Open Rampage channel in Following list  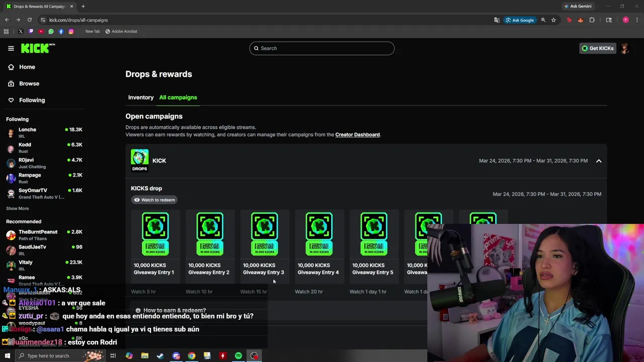(44, 178)
